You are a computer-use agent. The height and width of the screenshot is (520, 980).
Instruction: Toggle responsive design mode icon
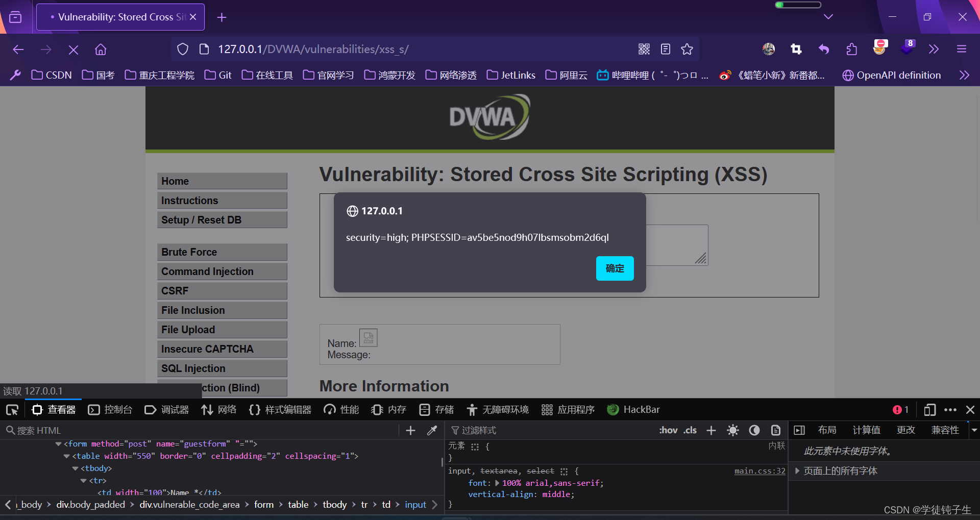pos(929,410)
